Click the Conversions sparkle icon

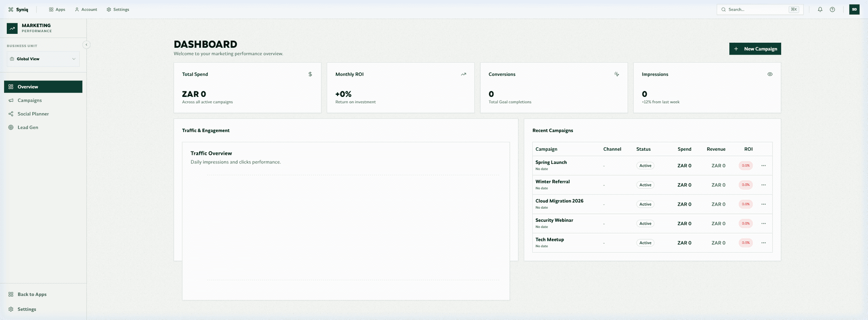617,74
